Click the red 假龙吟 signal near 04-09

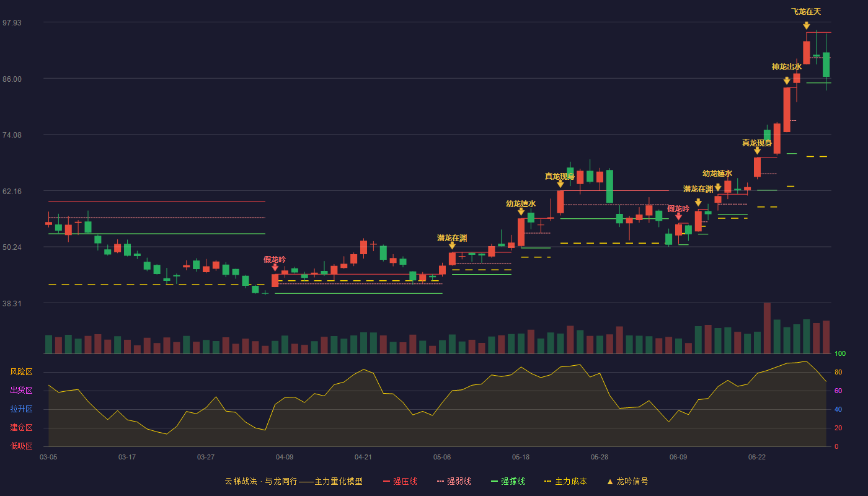[275, 259]
